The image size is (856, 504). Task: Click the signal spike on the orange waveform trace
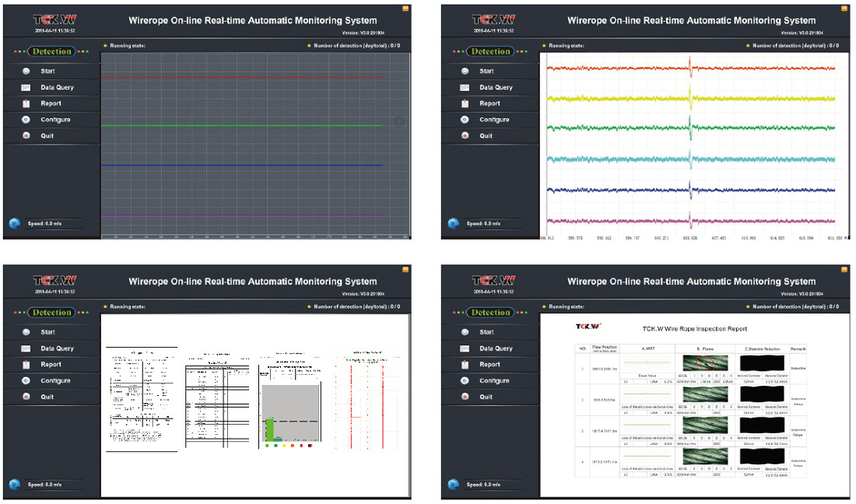[689, 68]
